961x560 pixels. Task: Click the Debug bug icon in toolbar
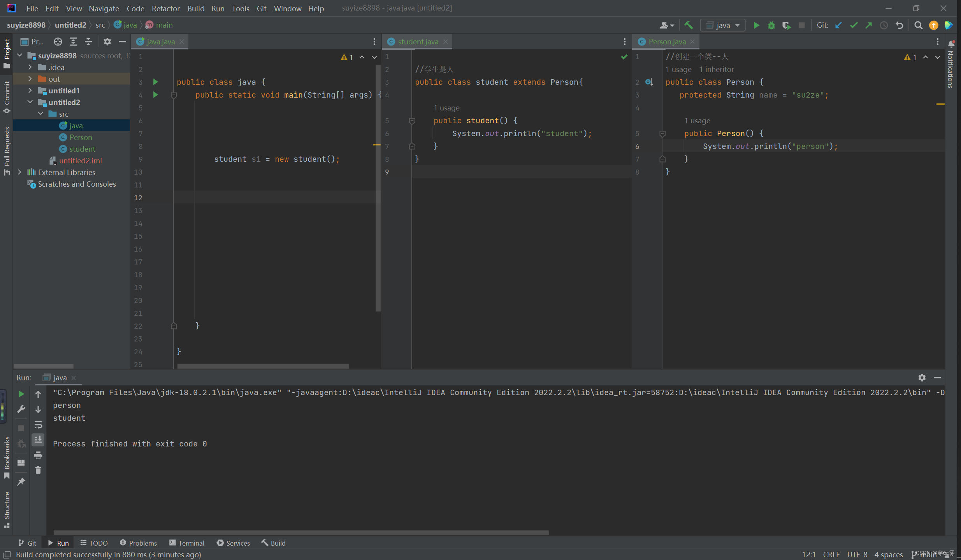771,25
